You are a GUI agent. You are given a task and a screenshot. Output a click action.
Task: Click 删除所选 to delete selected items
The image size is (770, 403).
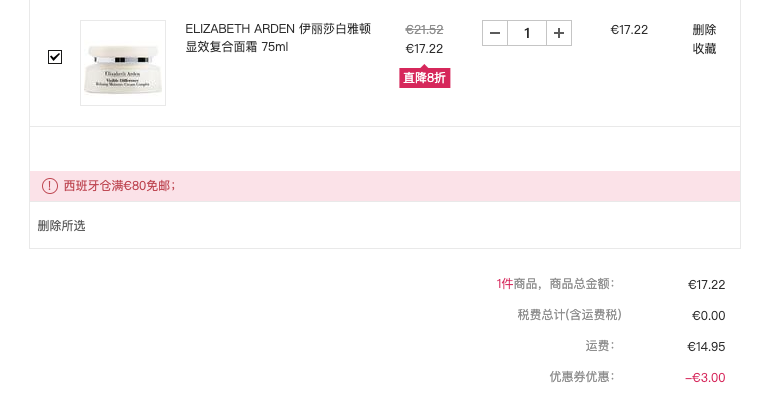tap(61, 226)
